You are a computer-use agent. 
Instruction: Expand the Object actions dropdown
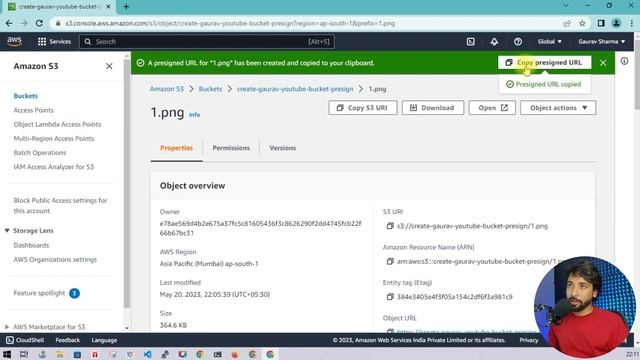coord(558,108)
